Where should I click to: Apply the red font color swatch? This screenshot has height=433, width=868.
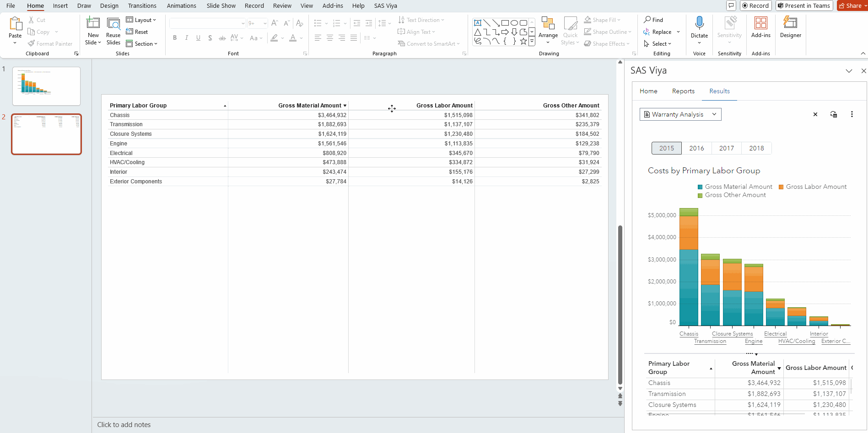pyautogui.click(x=293, y=40)
